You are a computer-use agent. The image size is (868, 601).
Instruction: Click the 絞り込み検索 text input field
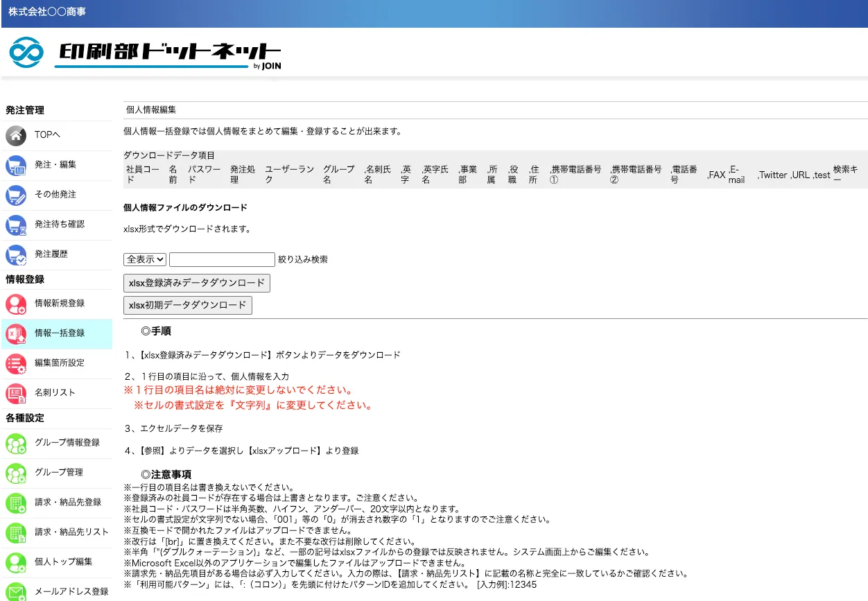pyautogui.click(x=222, y=259)
